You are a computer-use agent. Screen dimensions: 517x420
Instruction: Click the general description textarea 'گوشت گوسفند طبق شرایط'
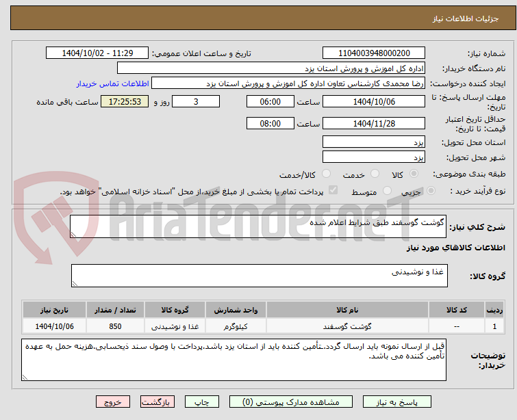258,226
